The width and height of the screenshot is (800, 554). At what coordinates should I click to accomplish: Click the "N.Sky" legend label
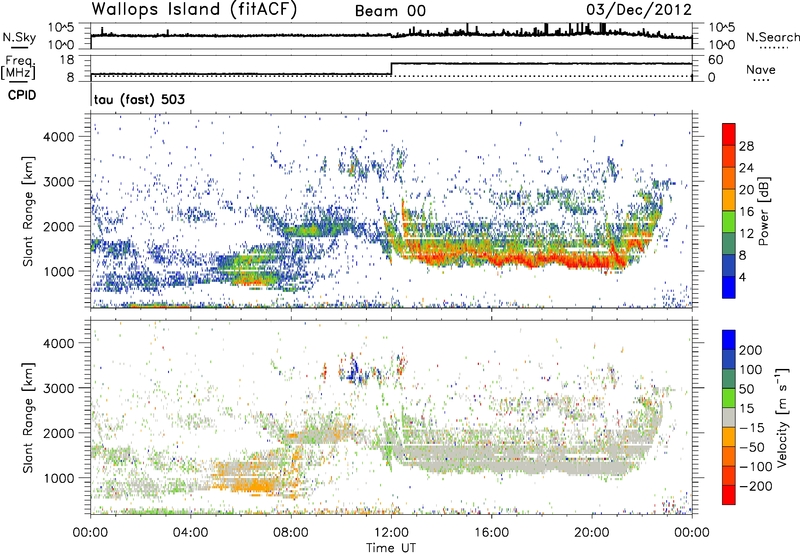19,37
